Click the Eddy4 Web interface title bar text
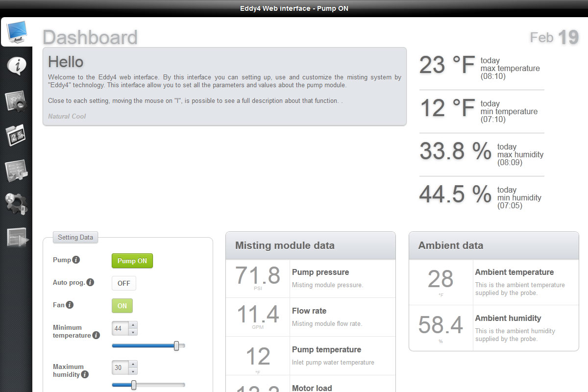 coord(294,8)
